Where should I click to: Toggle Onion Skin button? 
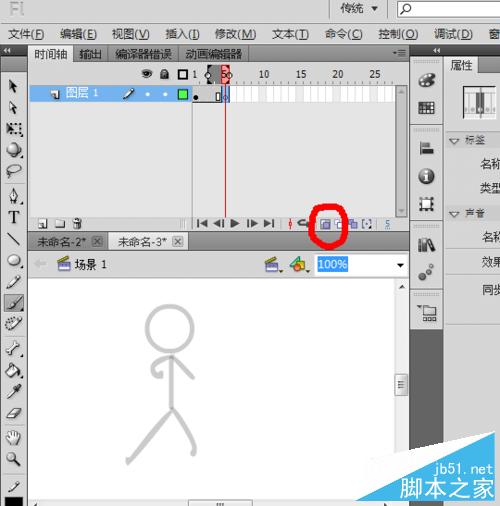coord(325,224)
